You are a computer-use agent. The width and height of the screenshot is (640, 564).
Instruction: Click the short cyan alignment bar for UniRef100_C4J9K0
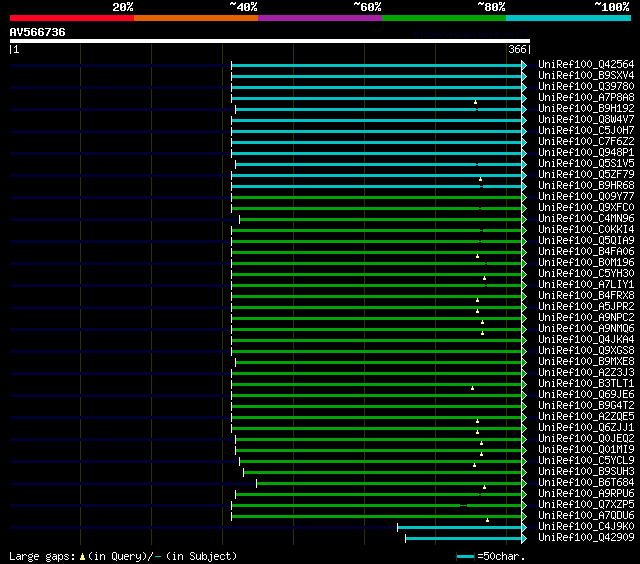tap(458, 527)
